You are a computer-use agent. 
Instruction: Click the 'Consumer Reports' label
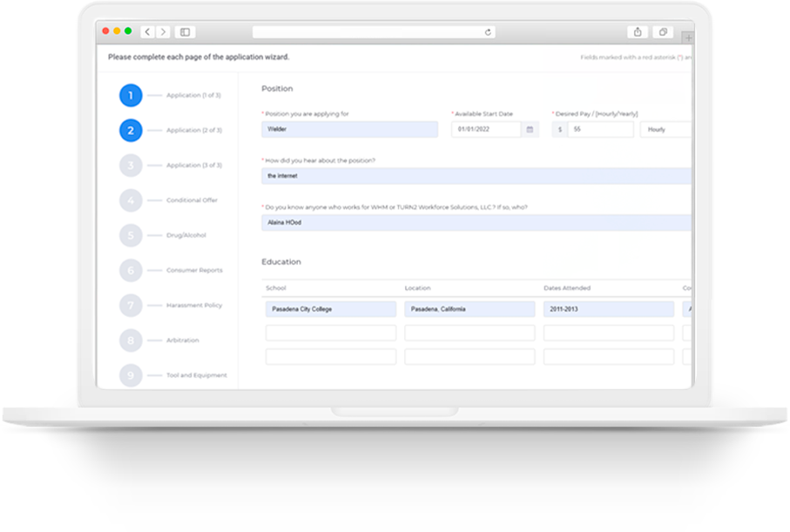[194, 271]
